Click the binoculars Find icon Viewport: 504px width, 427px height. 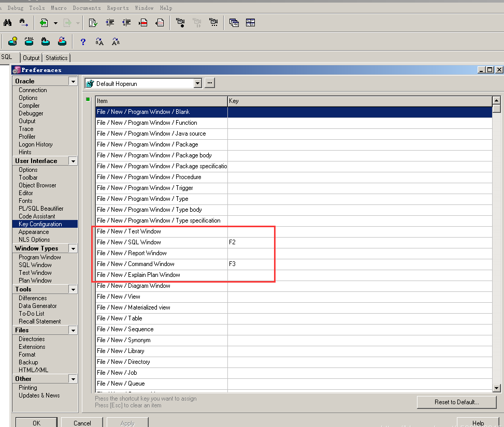click(7, 23)
